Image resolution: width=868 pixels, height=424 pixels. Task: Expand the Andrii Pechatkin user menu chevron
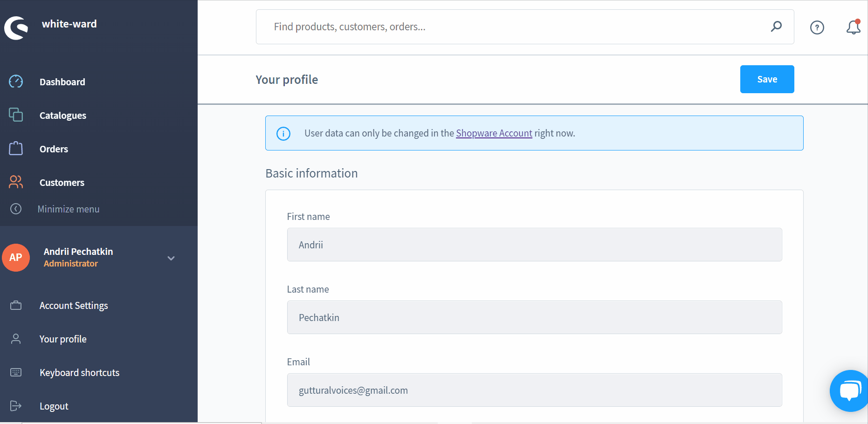click(x=171, y=258)
